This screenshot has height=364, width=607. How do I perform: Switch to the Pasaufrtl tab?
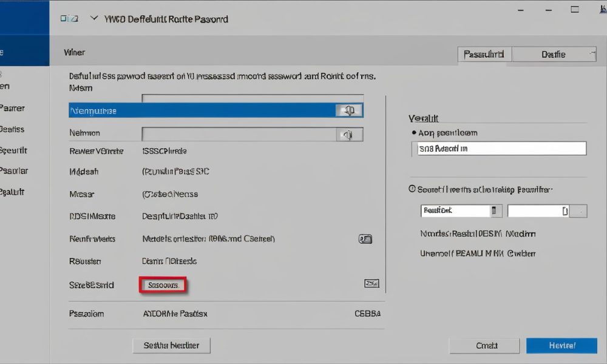point(484,54)
